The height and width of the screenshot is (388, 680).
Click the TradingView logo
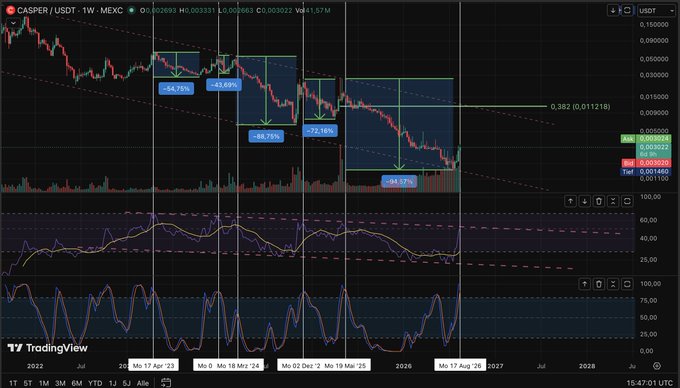pyautogui.click(x=47, y=348)
